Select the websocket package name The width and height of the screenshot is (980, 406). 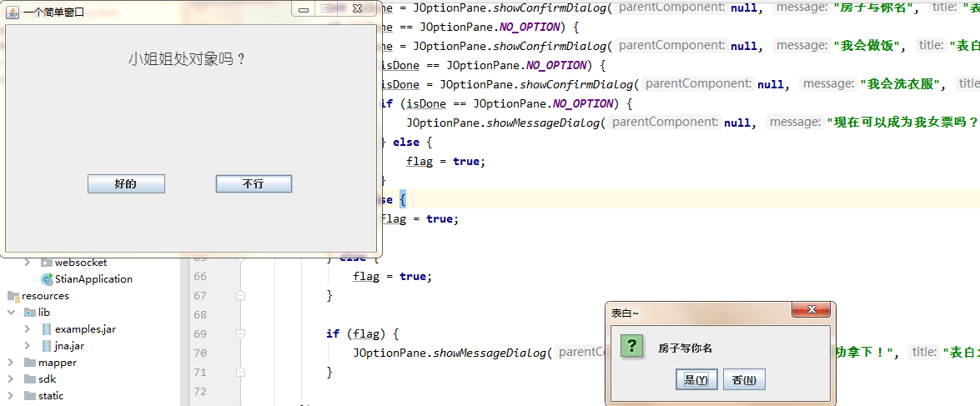[81, 263]
